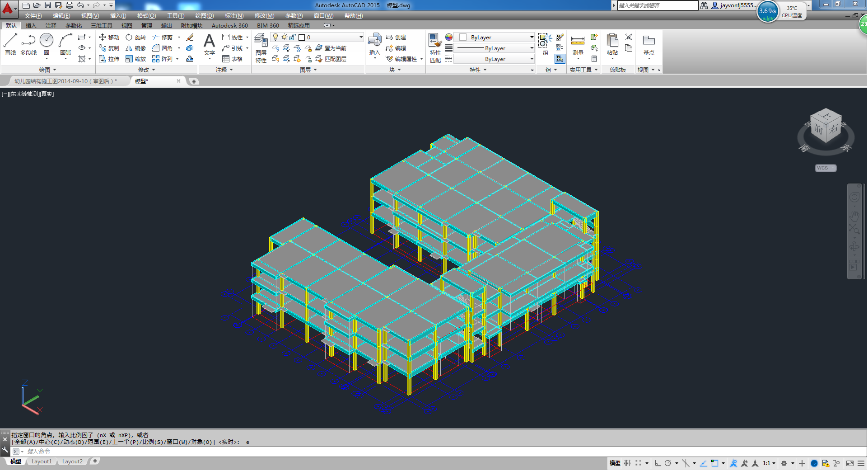The image size is (868, 471).
Task: Expand the 修改 (Modify) panel
Action: 147,70
